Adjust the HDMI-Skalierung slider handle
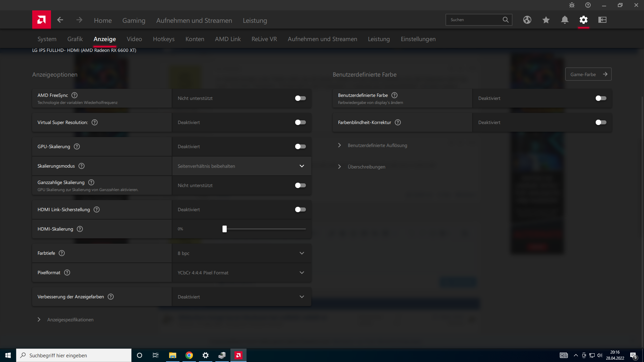Screen dimensions: 644x362 [224, 229]
